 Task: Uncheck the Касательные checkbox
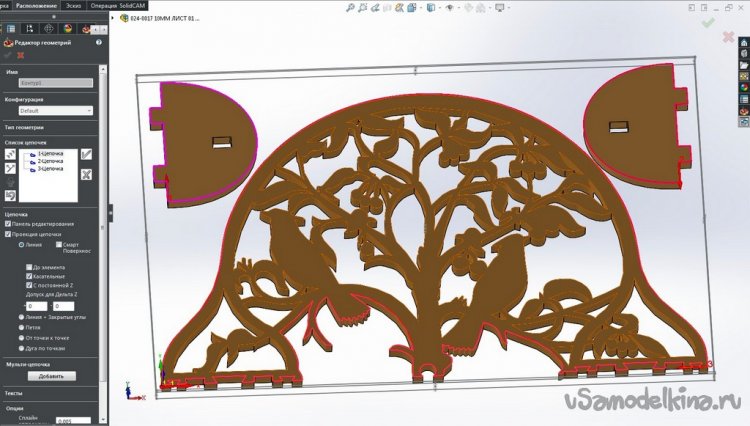(30, 276)
